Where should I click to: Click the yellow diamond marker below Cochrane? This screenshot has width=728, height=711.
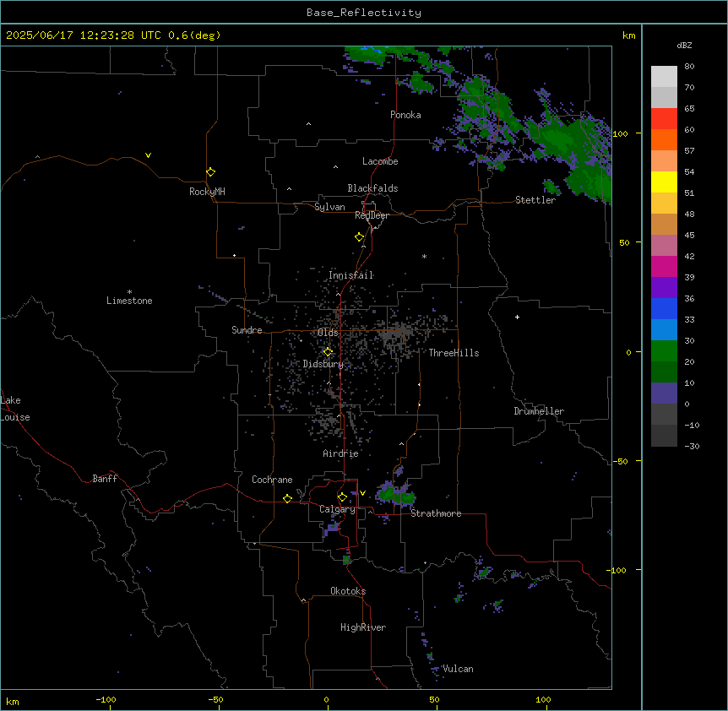pos(287,498)
